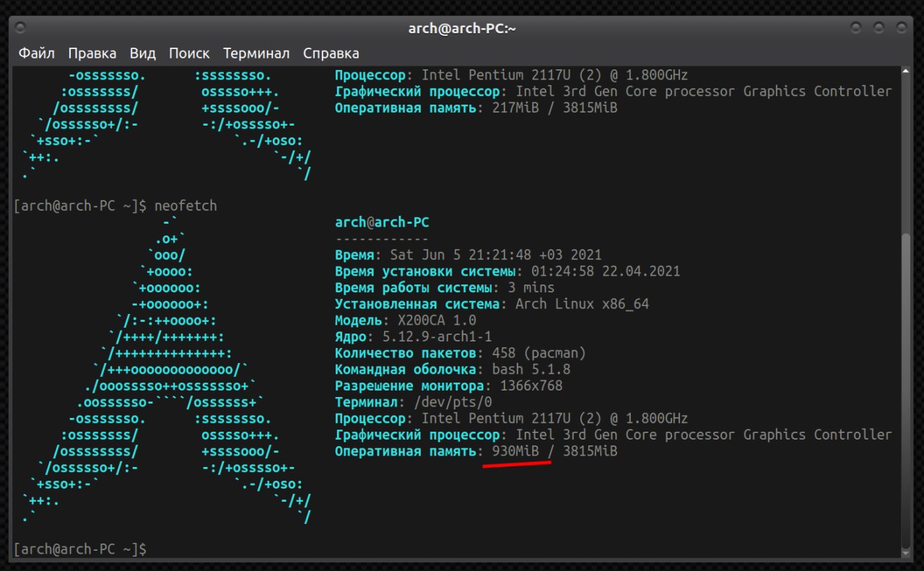Minimize the terminal window
This screenshot has width=924, height=571.
click(x=856, y=28)
